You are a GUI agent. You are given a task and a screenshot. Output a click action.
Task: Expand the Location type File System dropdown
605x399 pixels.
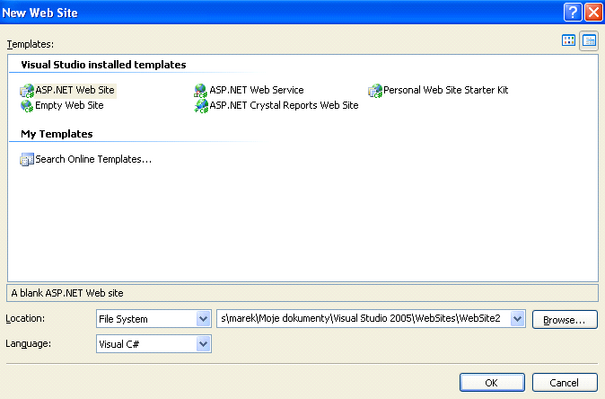point(203,319)
